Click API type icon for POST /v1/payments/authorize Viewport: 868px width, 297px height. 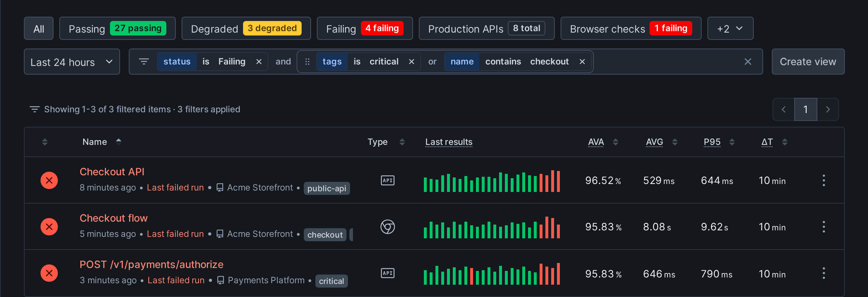coord(388,273)
